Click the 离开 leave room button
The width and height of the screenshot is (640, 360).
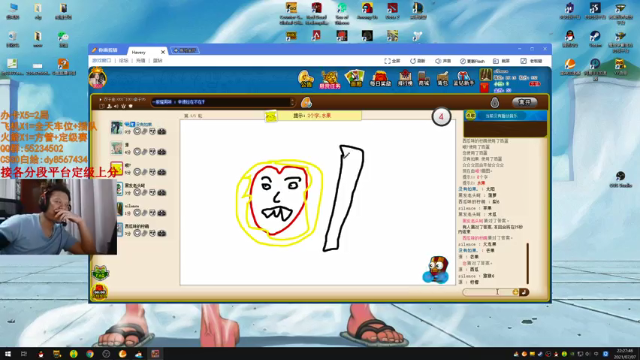524,102
